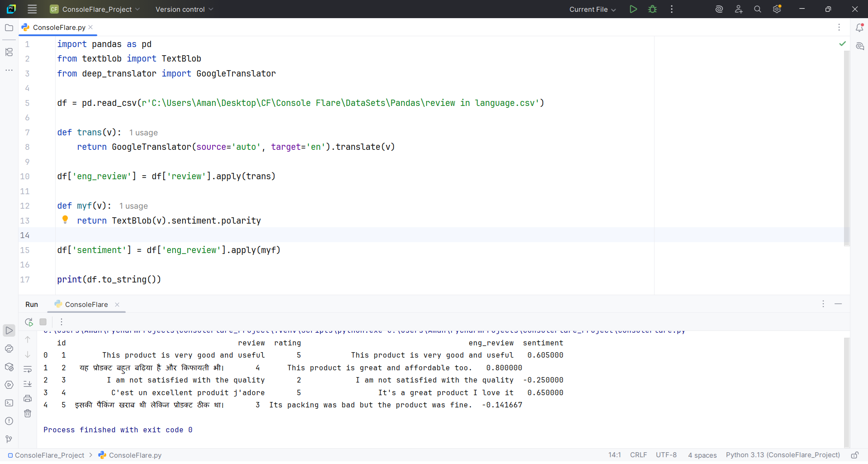Click the lightbulb intention icon on line 13
868x464 pixels.
click(x=65, y=220)
